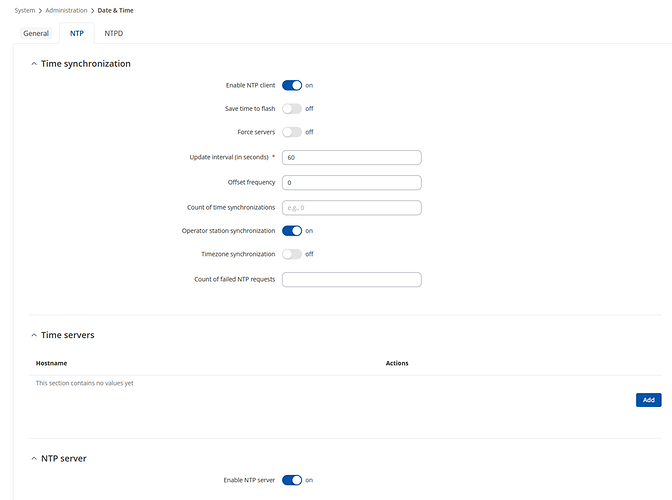Viewport: 672px width, 500px height.
Task: Click Count of time synchronizations field
Action: (x=351, y=208)
